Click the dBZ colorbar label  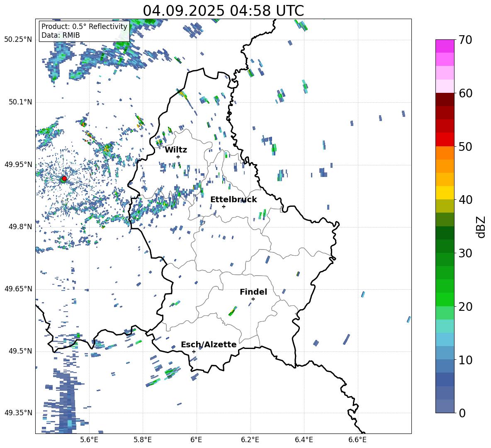point(481,227)
